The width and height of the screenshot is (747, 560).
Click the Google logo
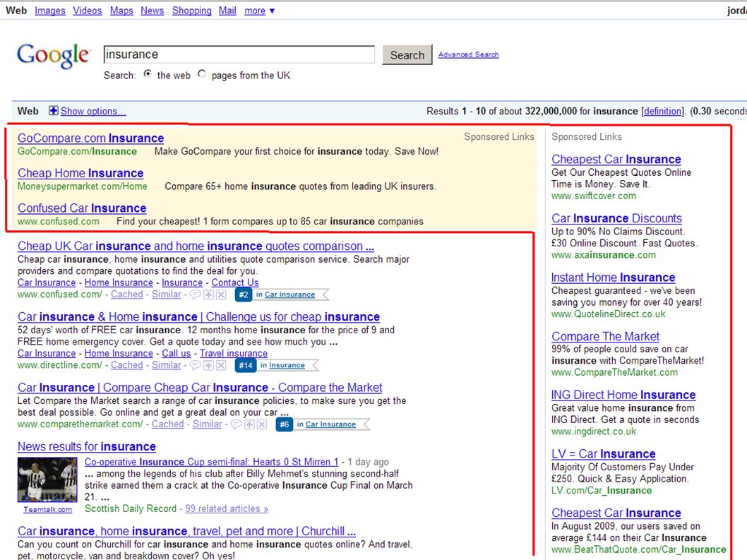click(x=53, y=56)
